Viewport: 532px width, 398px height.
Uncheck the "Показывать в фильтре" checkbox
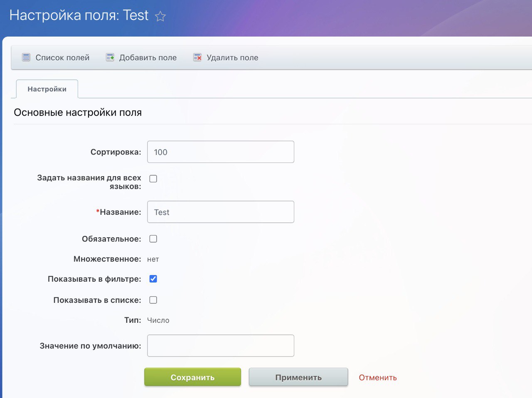coord(153,279)
